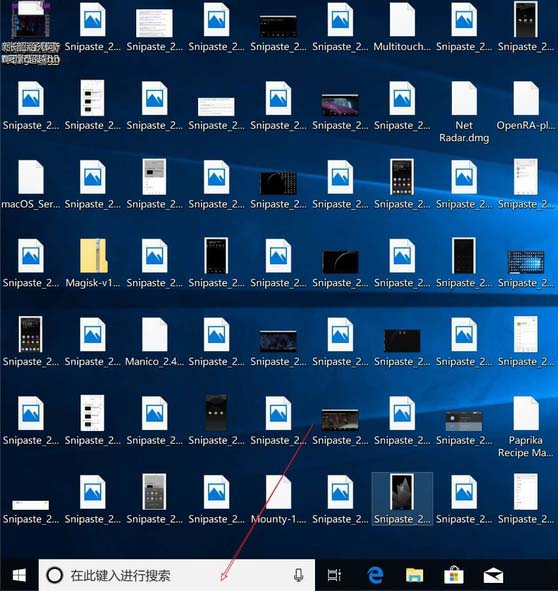Viewport: 558px width, 591px height.
Task: Select the Net Radar.dmg file
Action: [x=464, y=112]
